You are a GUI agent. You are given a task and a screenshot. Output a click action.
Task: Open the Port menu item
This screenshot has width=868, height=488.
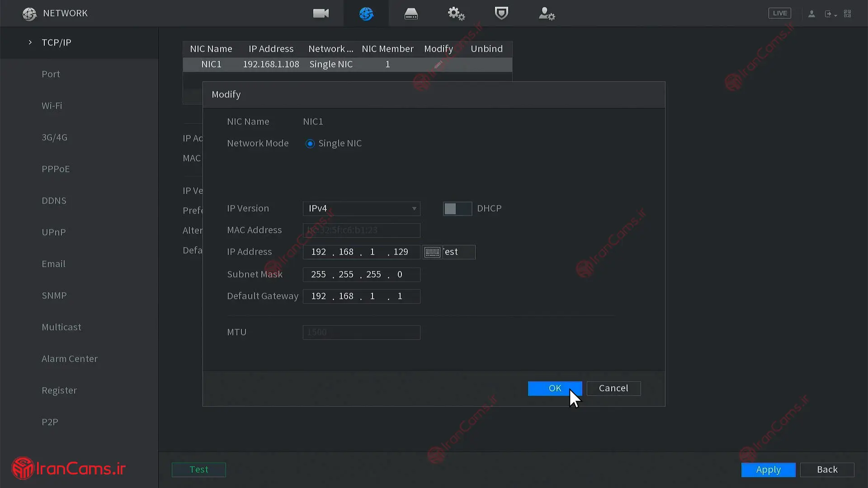click(x=51, y=74)
